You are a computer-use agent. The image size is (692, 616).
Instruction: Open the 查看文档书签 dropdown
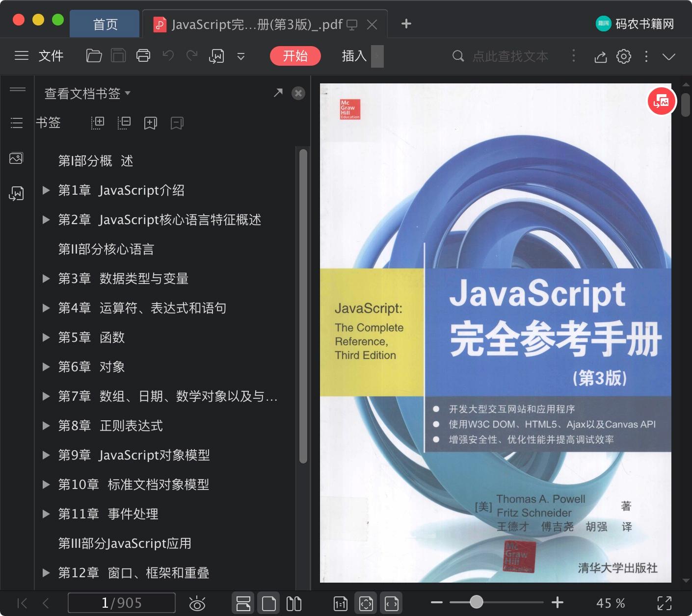tap(87, 93)
